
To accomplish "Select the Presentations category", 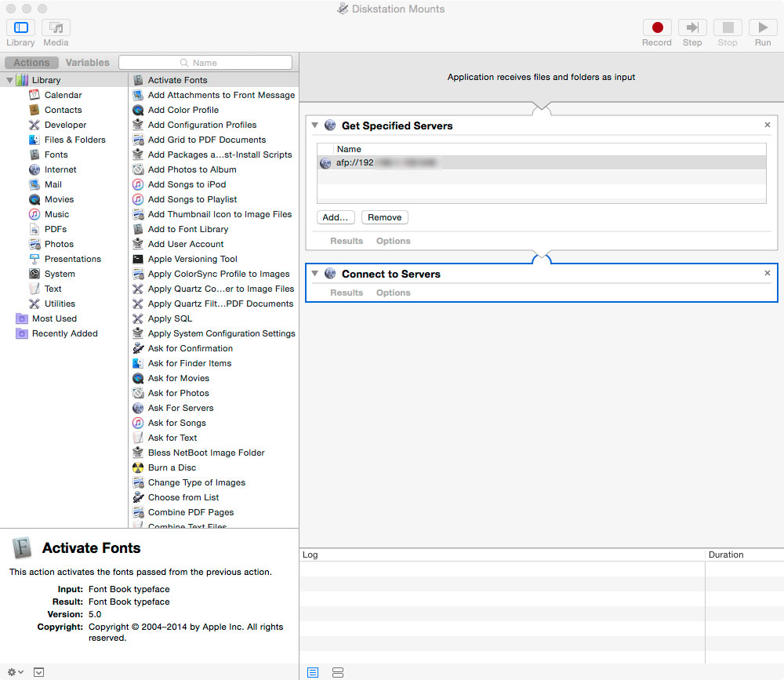I will click(72, 259).
